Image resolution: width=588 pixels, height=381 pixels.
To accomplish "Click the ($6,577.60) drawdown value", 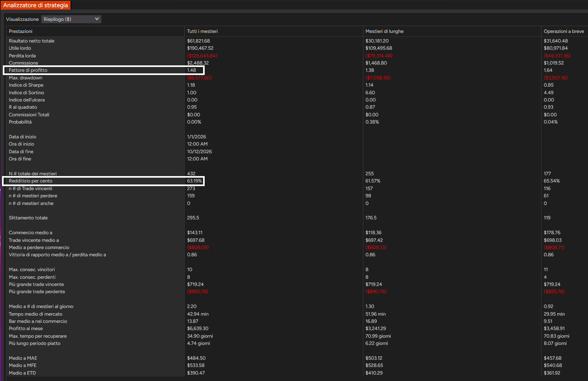I will (x=199, y=78).
